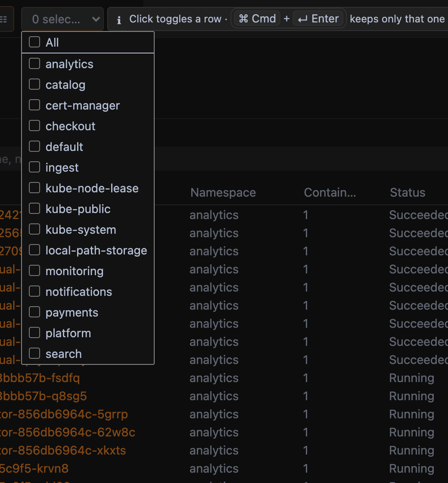Check the ingest namespace checkbox

34,167
